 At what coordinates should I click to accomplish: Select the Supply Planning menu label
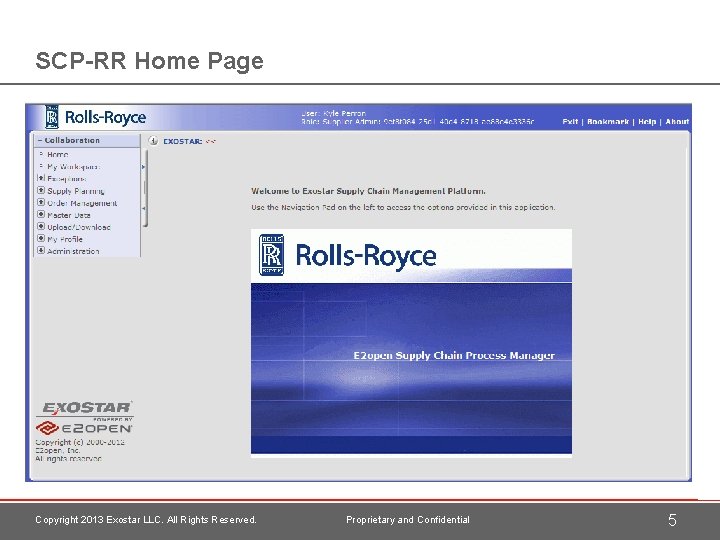tap(76, 191)
